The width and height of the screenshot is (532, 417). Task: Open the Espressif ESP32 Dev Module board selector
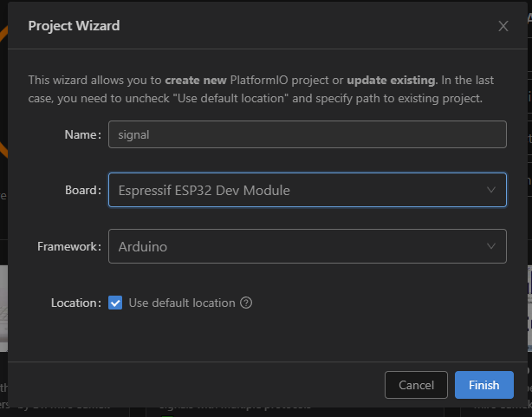pos(308,190)
